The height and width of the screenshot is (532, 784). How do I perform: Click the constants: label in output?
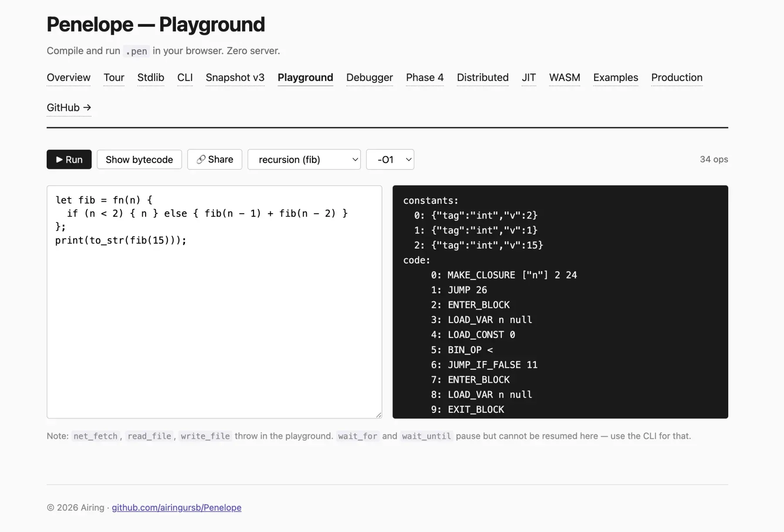click(x=431, y=201)
